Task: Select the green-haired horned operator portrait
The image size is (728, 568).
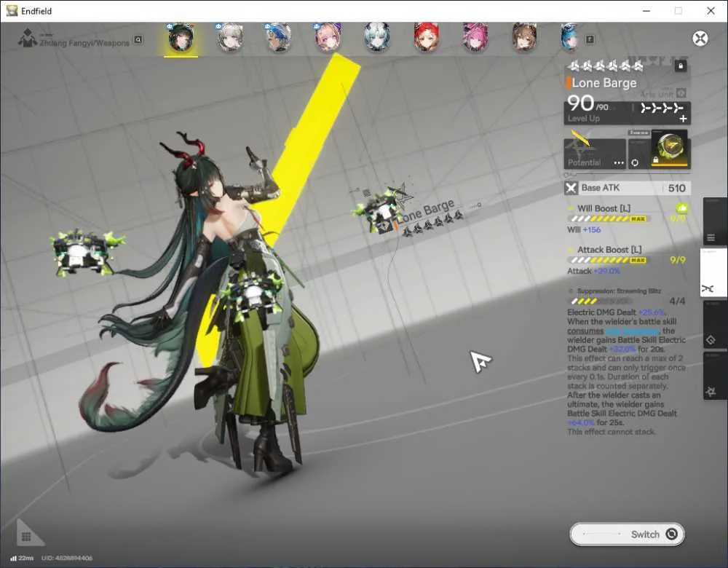Action: (181, 38)
